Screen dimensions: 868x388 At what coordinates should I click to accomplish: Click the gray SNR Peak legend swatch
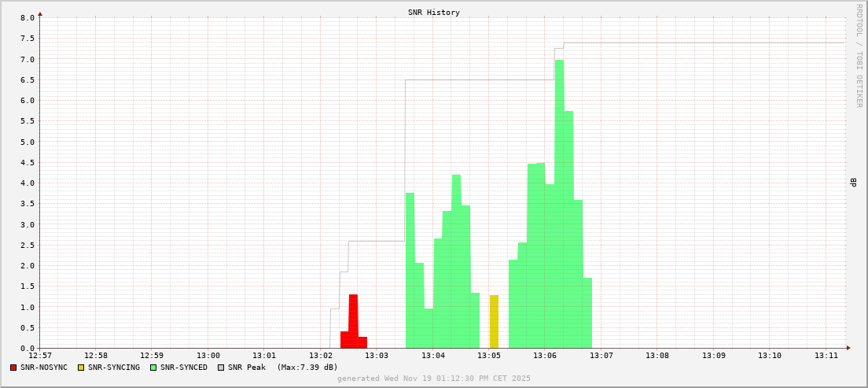point(221,368)
